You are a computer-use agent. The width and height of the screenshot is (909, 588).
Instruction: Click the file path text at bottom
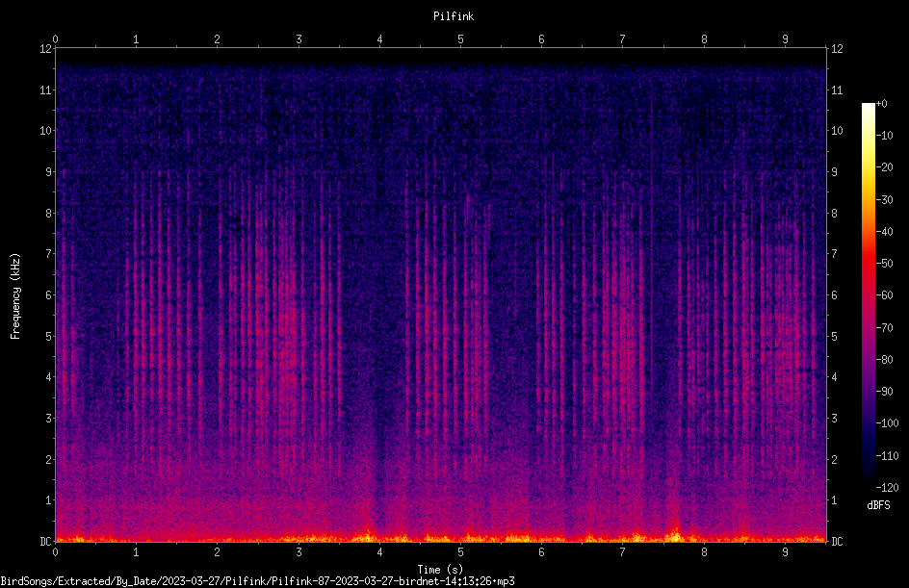click(x=257, y=581)
